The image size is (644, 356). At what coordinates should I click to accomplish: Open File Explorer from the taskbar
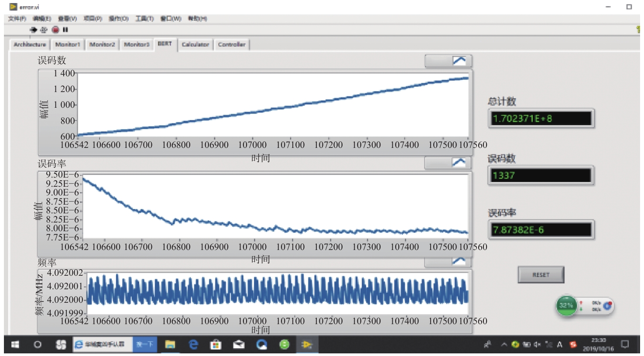pyautogui.click(x=170, y=345)
